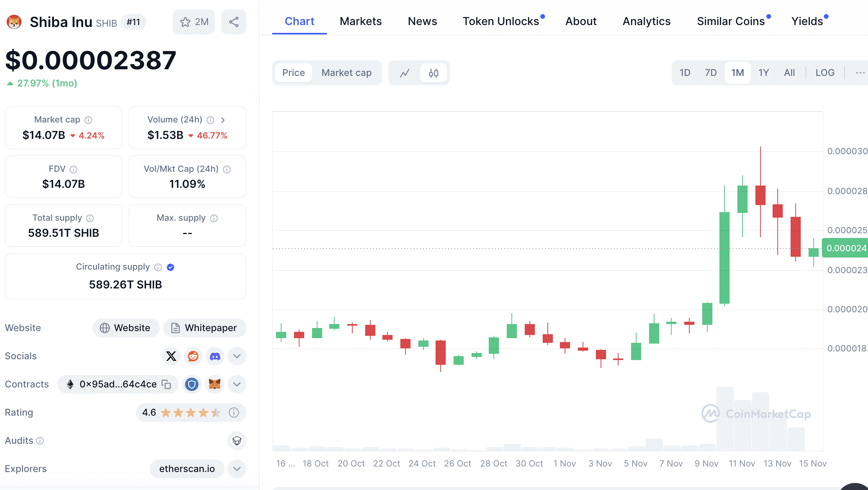Click the $1.53B volume value
This screenshot has width=868, height=490.
coord(165,135)
